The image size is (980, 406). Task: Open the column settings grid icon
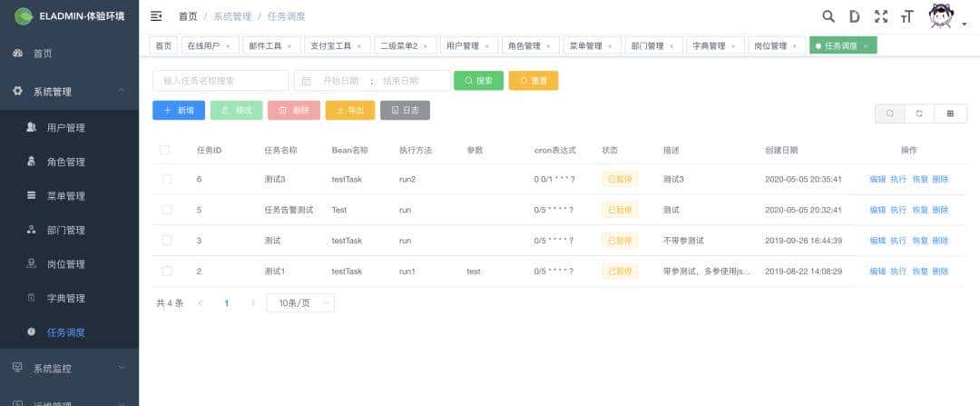(x=950, y=114)
